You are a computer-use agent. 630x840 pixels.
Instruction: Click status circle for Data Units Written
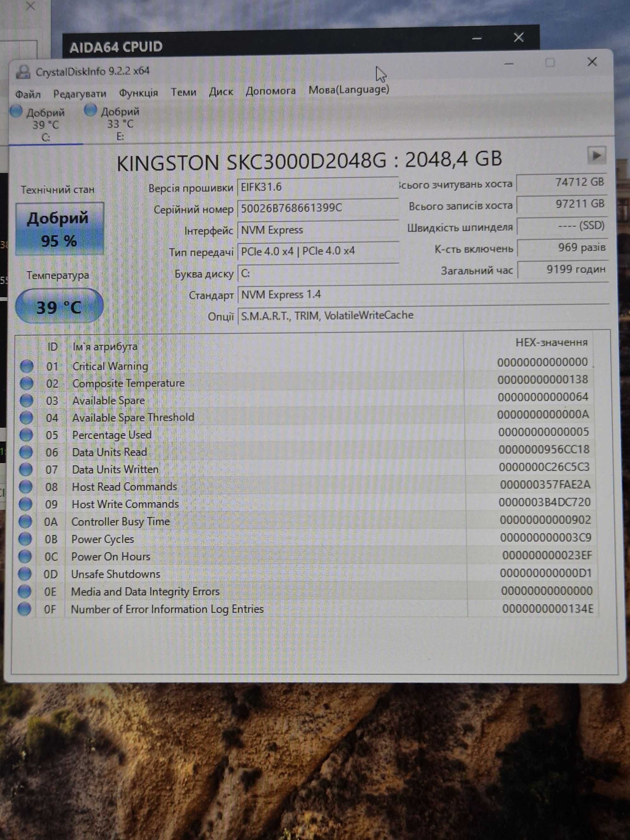26,469
